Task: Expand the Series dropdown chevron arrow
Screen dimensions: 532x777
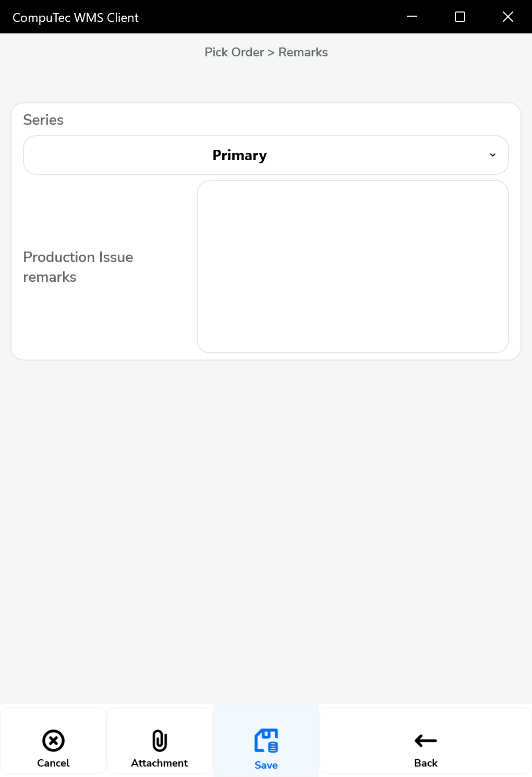Action: 493,155
